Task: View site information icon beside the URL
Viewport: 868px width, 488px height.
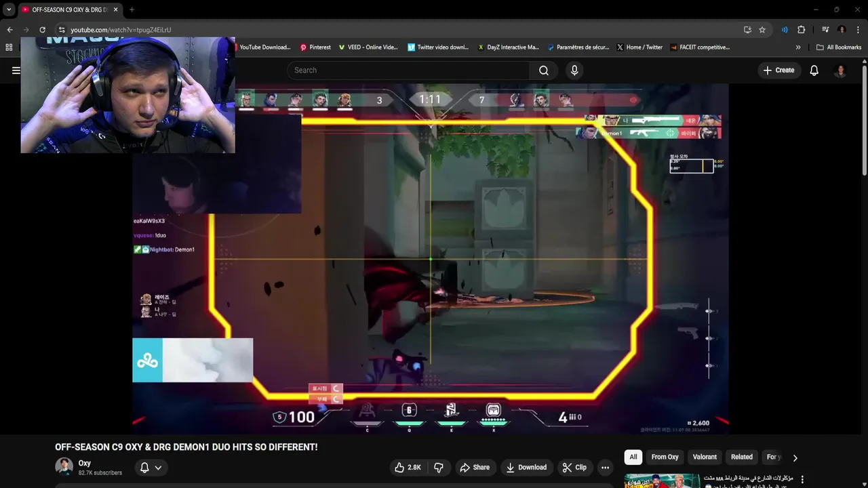Action: click(62, 30)
